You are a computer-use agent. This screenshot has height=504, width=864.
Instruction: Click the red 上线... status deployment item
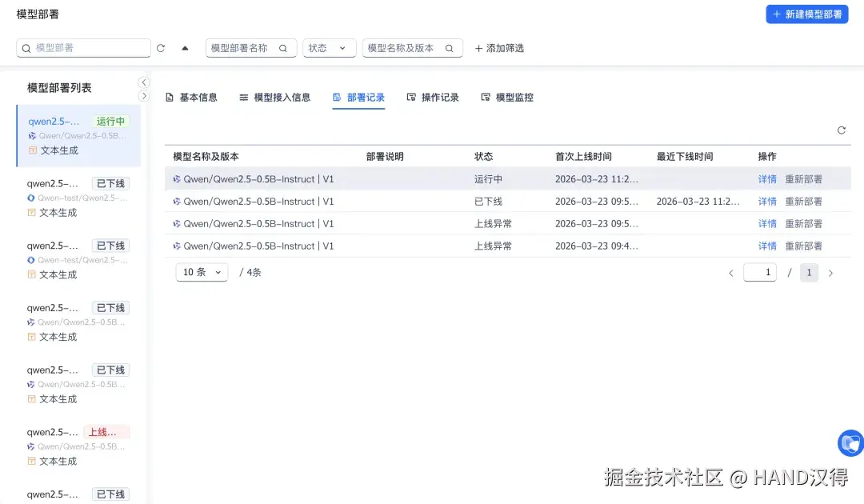click(x=78, y=446)
